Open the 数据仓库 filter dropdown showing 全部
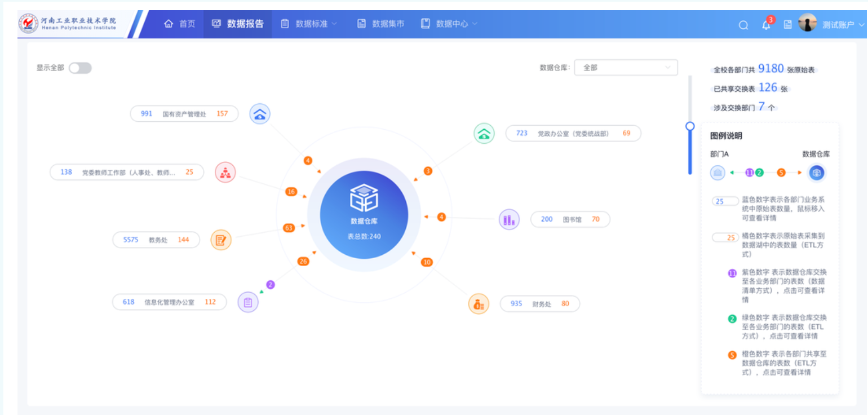868x415 pixels. pyautogui.click(x=626, y=67)
